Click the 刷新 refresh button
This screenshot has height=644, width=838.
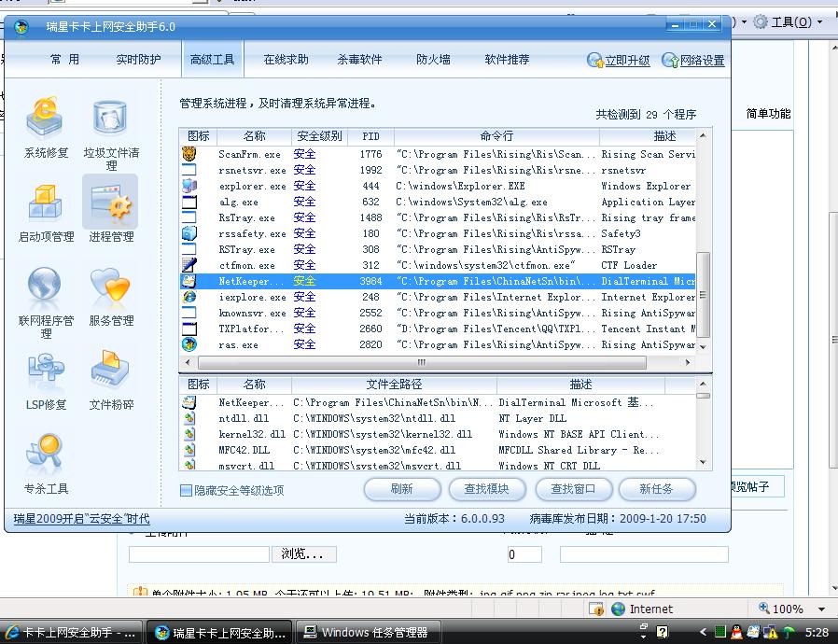coord(402,489)
